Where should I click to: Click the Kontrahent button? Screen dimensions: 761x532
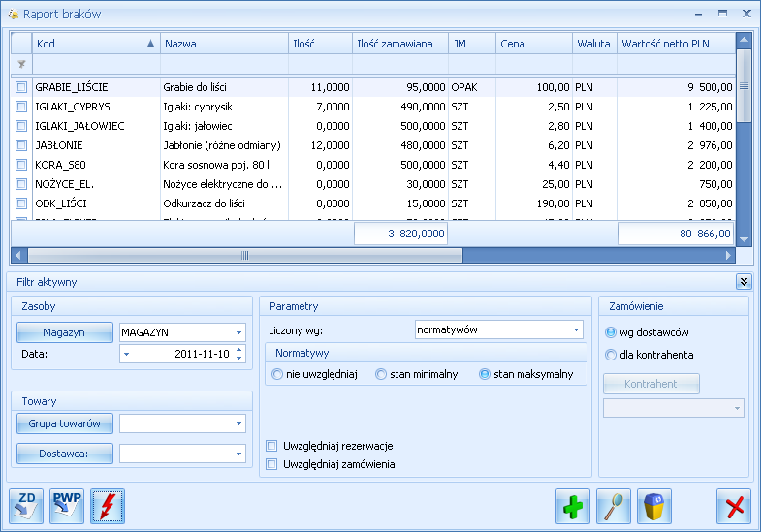click(x=651, y=384)
